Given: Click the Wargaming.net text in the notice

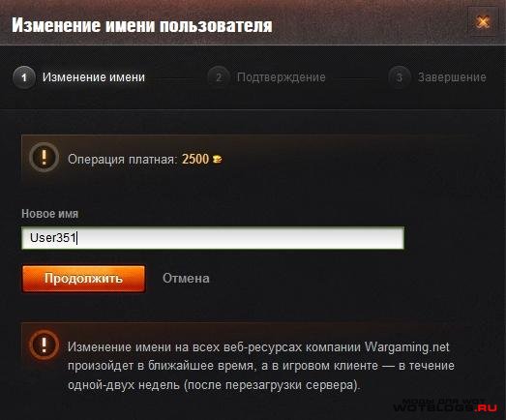Looking at the screenshot, I should pyautogui.click(x=407, y=347).
